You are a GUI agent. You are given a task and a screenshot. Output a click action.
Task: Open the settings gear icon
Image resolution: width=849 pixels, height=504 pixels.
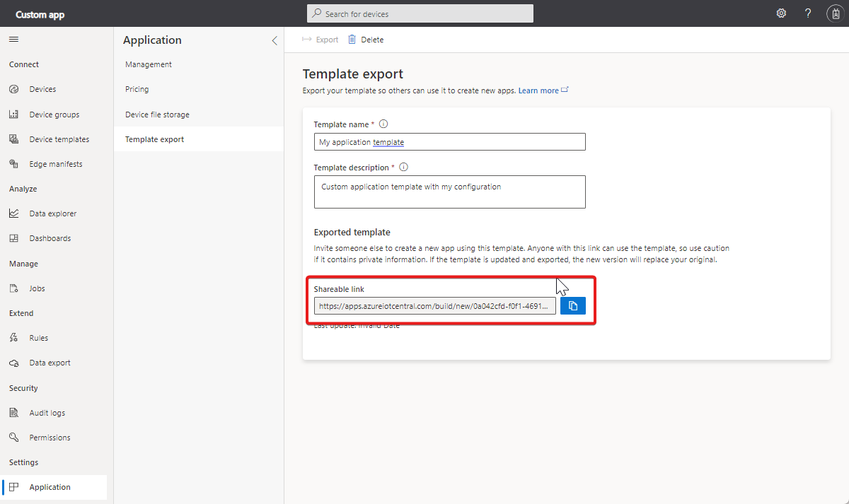coord(781,13)
